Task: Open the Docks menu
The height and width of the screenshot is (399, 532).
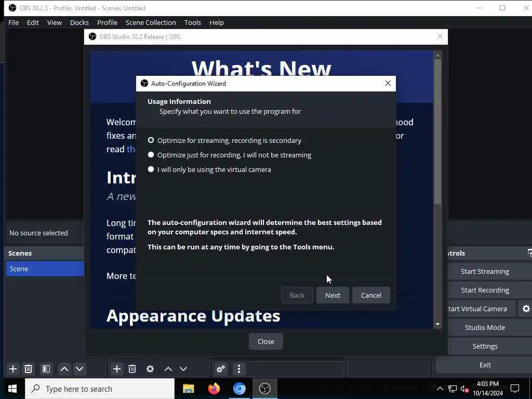Action: click(79, 22)
